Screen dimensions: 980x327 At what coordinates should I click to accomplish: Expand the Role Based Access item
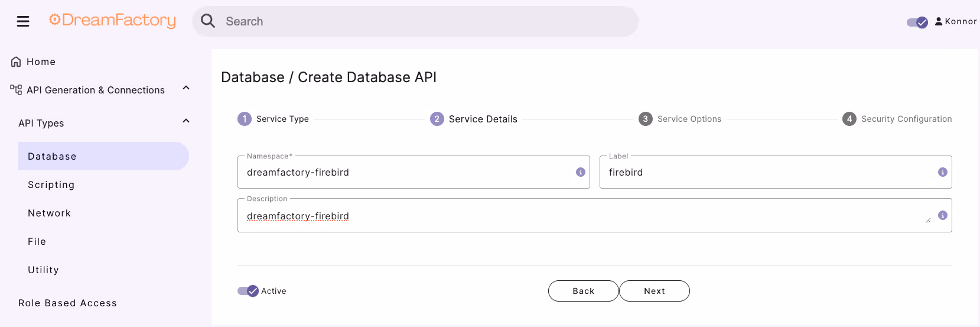click(x=67, y=303)
